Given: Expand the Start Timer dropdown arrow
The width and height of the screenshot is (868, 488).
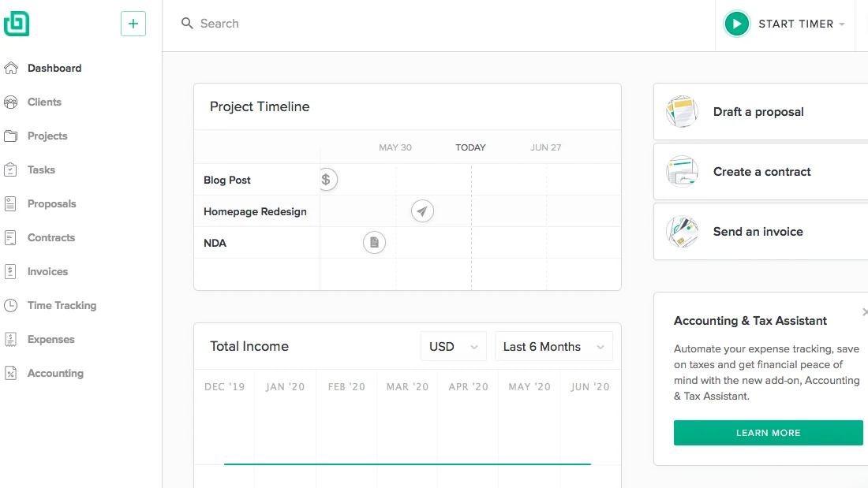Looking at the screenshot, I should [842, 24].
